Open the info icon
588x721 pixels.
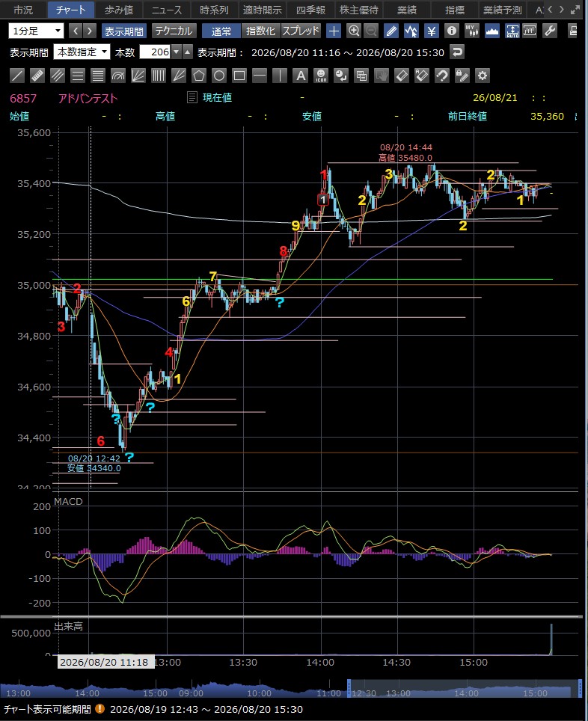(x=452, y=31)
